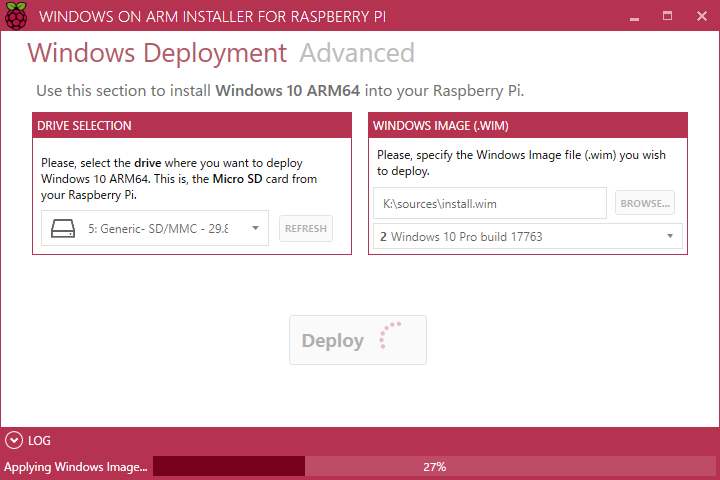Open the Windows 10 Pro build 17763 dropdown
Viewport: 720px width, 480px height.
tap(528, 237)
